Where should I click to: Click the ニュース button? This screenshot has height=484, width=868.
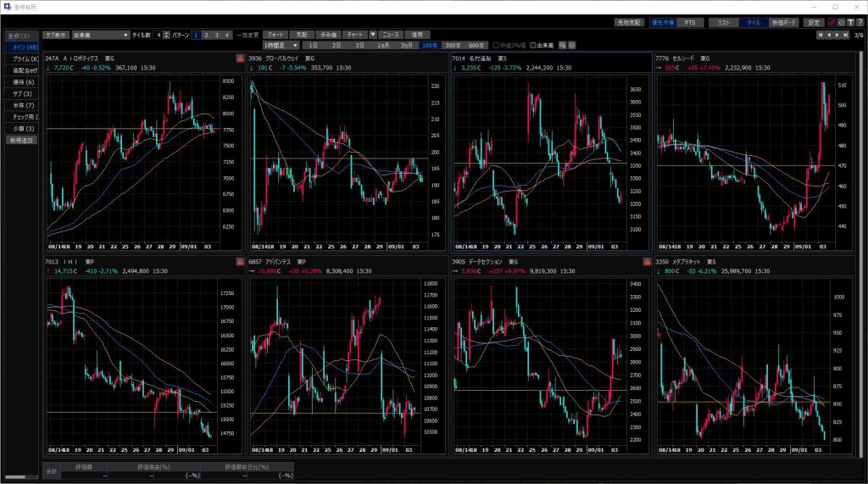(391, 35)
